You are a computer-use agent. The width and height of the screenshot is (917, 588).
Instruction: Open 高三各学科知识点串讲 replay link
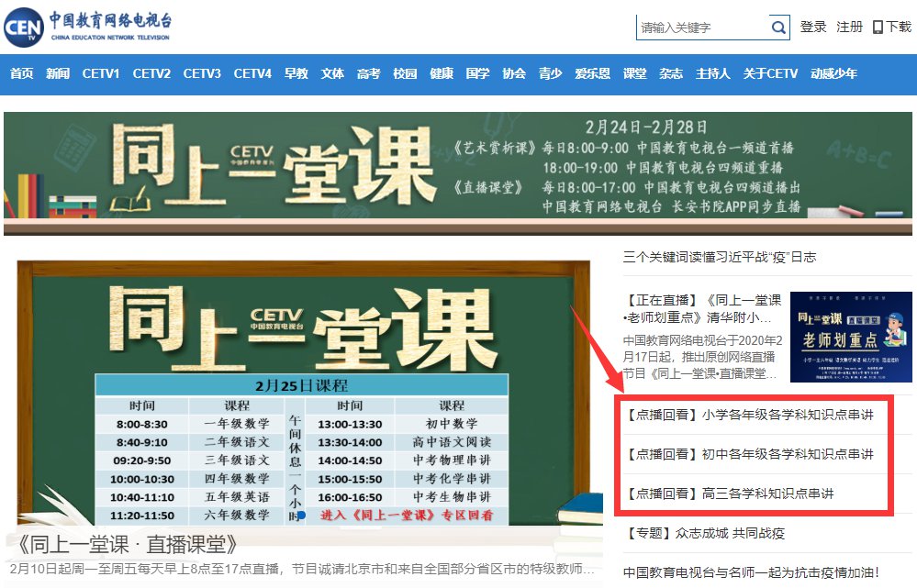[730, 494]
